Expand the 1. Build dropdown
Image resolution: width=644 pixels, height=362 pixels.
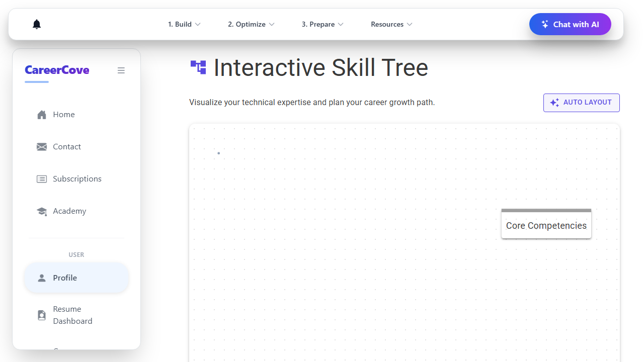coord(184,24)
